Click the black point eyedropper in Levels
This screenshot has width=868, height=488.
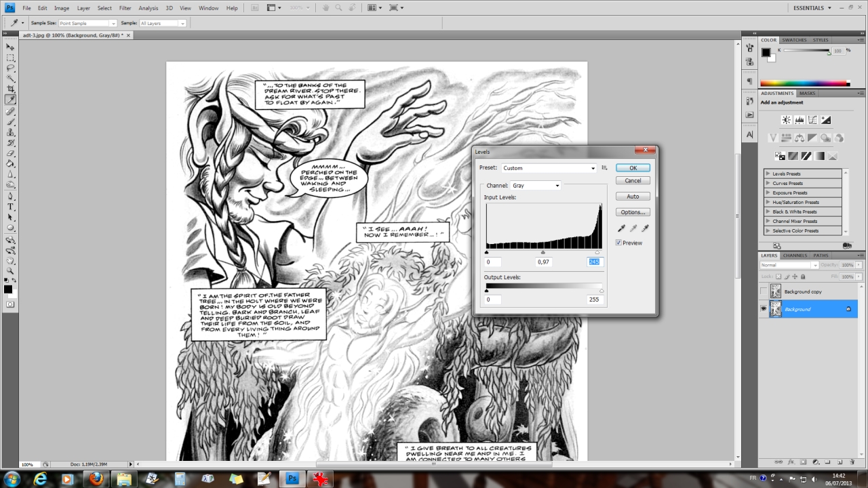621,229
